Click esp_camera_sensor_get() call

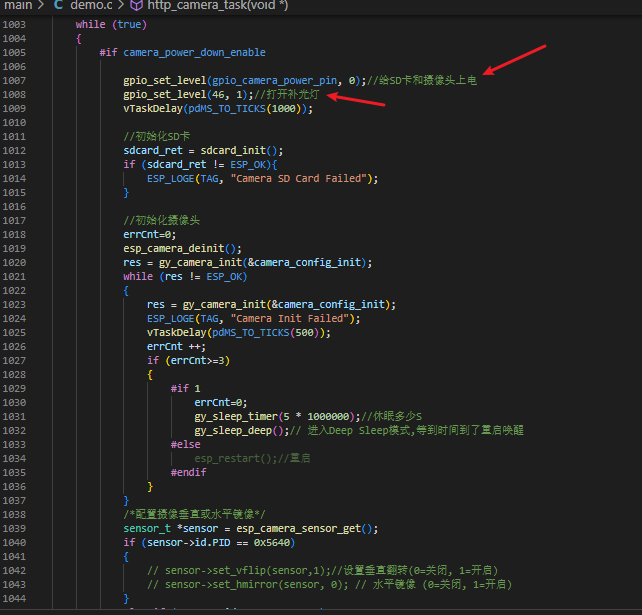point(307,529)
